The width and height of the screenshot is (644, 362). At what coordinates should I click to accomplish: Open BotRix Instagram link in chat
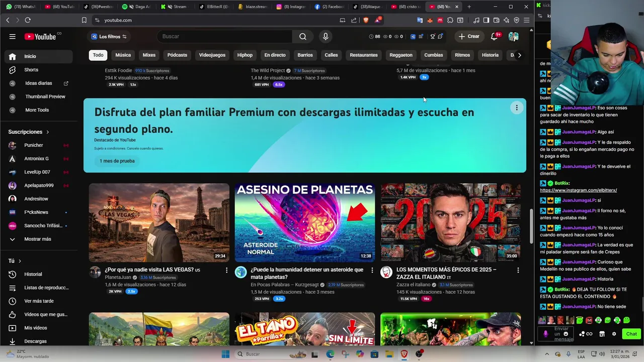(578, 191)
